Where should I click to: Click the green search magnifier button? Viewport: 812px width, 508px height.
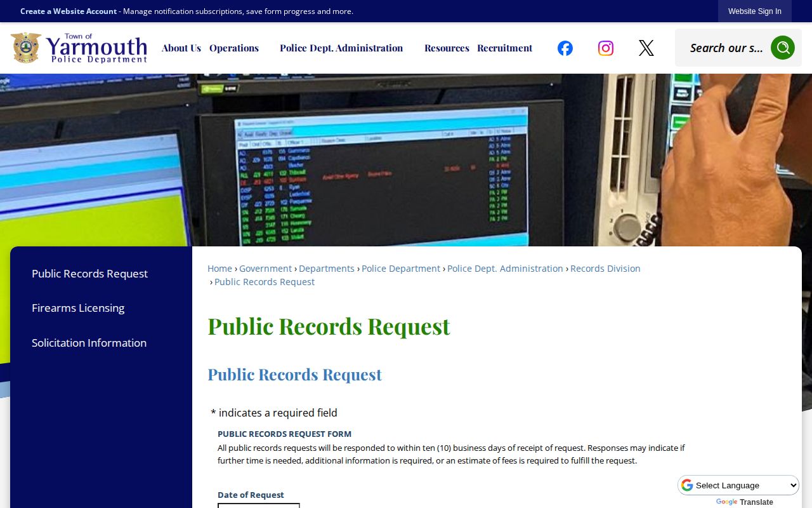[x=783, y=48]
